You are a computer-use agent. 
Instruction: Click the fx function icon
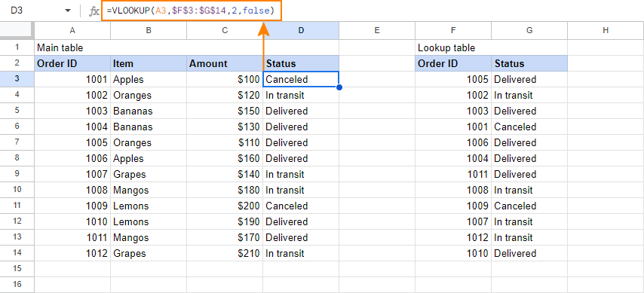click(94, 11)
